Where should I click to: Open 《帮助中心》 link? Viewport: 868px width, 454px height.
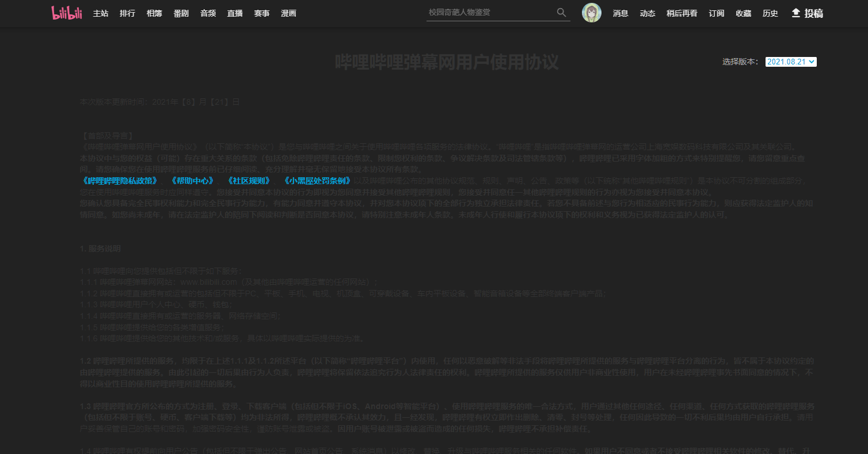click(192, 181)
